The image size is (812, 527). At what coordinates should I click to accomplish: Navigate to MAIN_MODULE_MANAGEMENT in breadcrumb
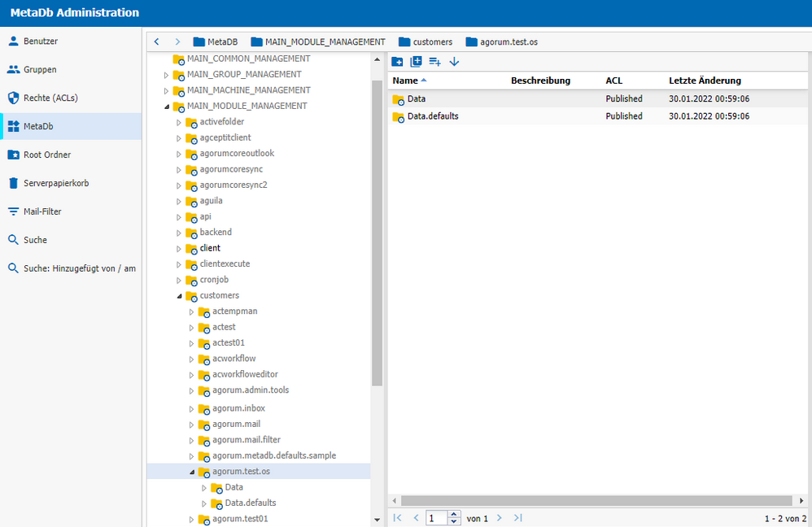[x=318, y=42]
